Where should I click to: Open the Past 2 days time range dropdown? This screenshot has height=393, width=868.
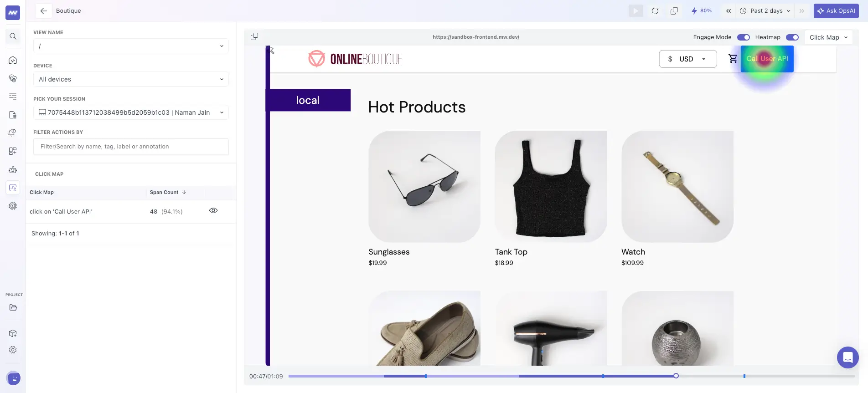coord(765,11)
